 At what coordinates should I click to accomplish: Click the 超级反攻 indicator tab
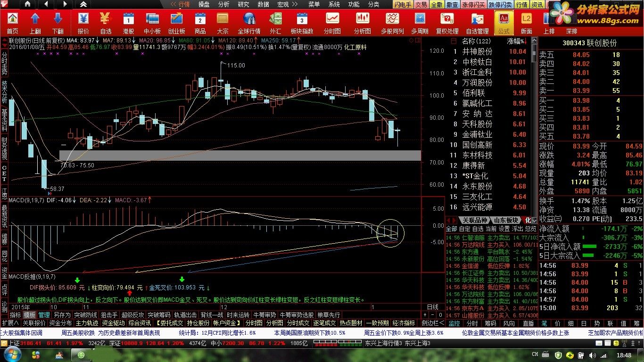click(x=132, y=315)
